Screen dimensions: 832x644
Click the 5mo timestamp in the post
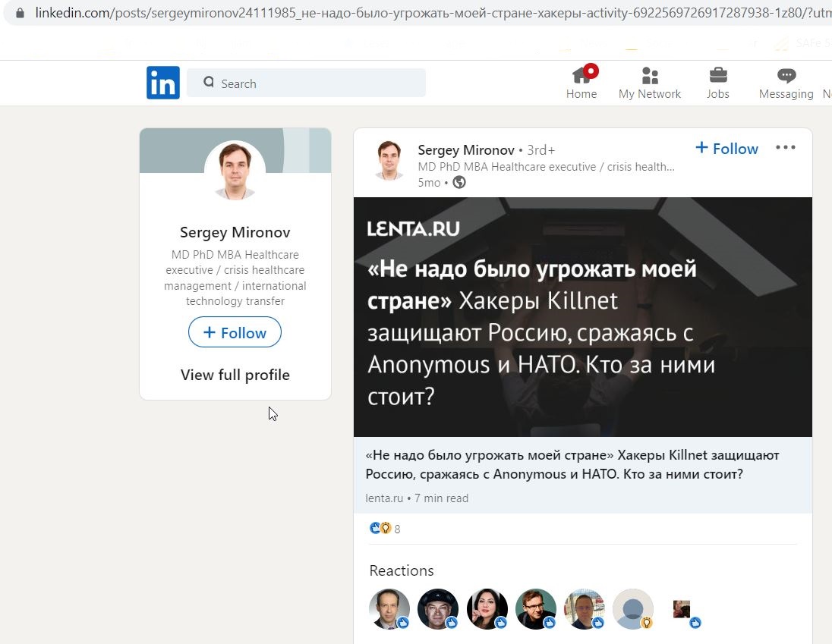[429, 182]
